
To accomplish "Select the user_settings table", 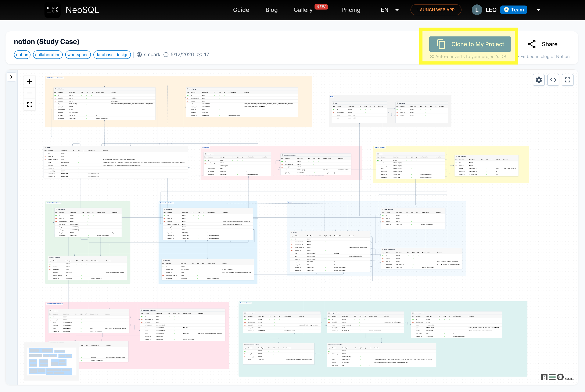I will (x=486, y=166).
